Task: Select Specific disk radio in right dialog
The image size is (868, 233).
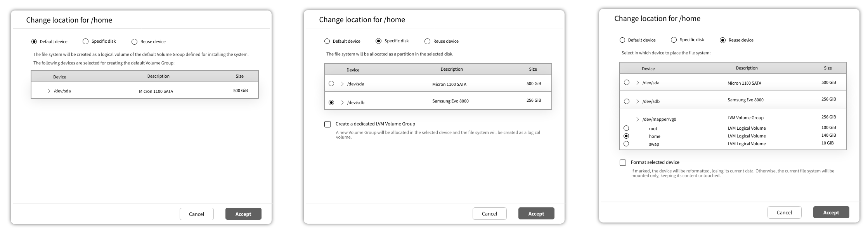Action: tap(674, 40)
